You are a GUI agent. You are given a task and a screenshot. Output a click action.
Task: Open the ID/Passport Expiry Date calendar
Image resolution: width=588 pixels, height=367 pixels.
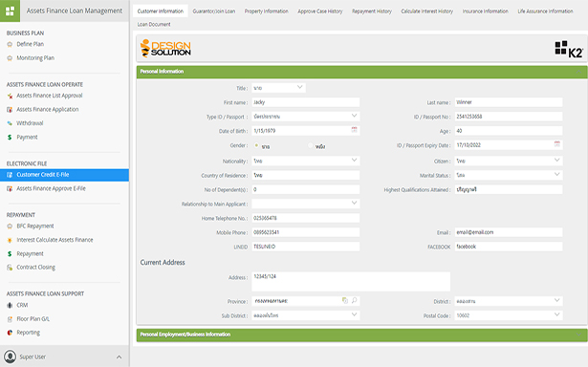click(x=556, y=144)
